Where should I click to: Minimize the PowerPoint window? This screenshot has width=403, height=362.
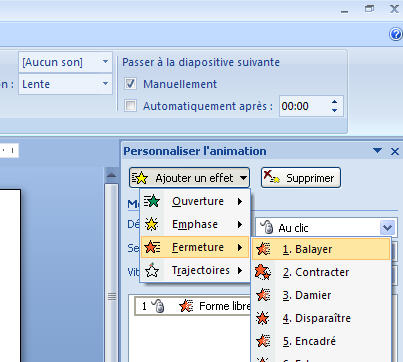pyautogui.click(x=345, y=11)
